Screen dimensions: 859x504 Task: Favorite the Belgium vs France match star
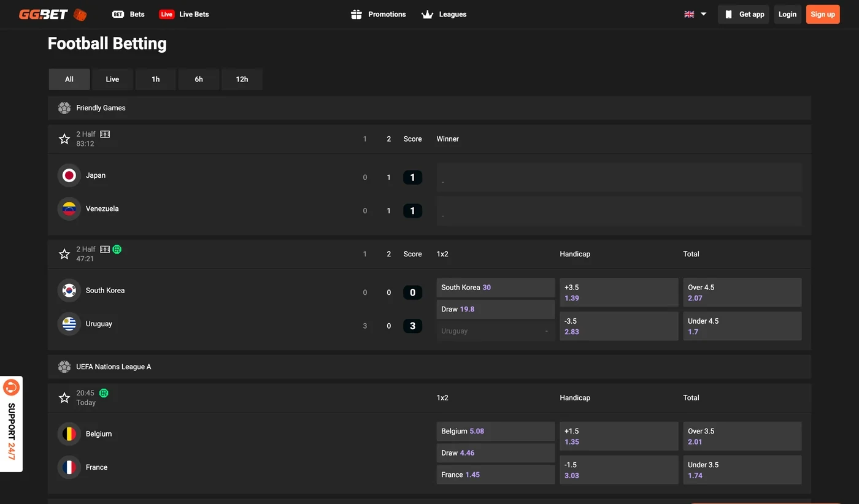(x=64, y=398)
